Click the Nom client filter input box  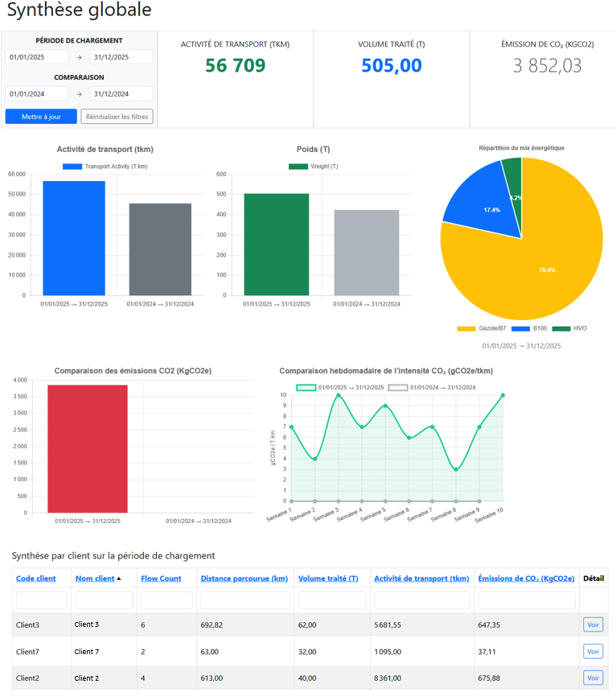[104, 600]
